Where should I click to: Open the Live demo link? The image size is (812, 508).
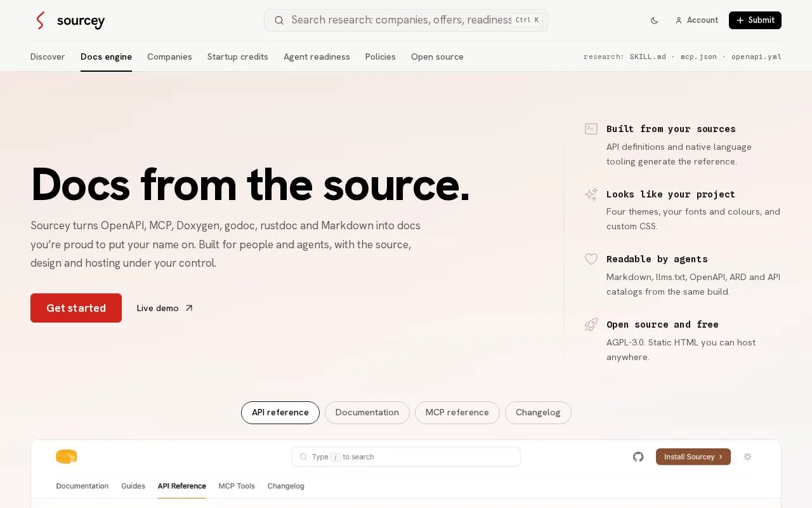pos(165,308)
